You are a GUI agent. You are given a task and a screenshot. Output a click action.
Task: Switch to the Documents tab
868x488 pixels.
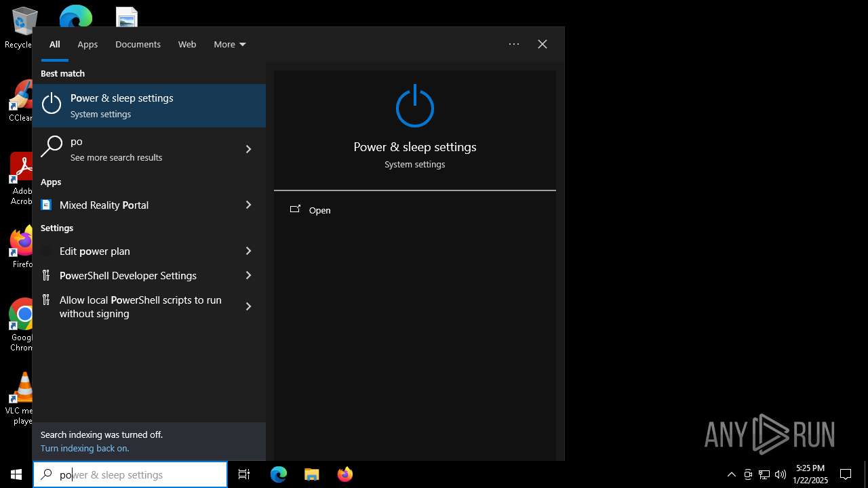coord(138,44)
